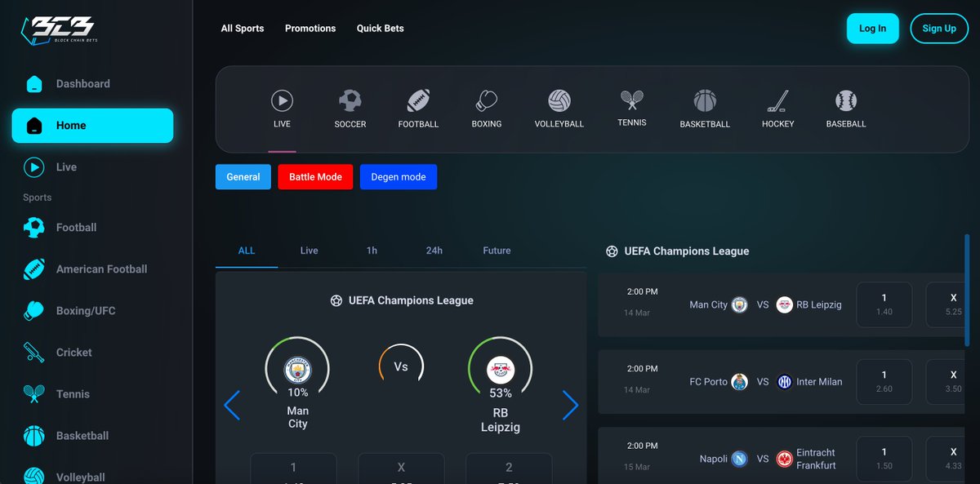
Task: Click Eintracht Frankfurt logo in match list
Action: click(x=785, y=459)
